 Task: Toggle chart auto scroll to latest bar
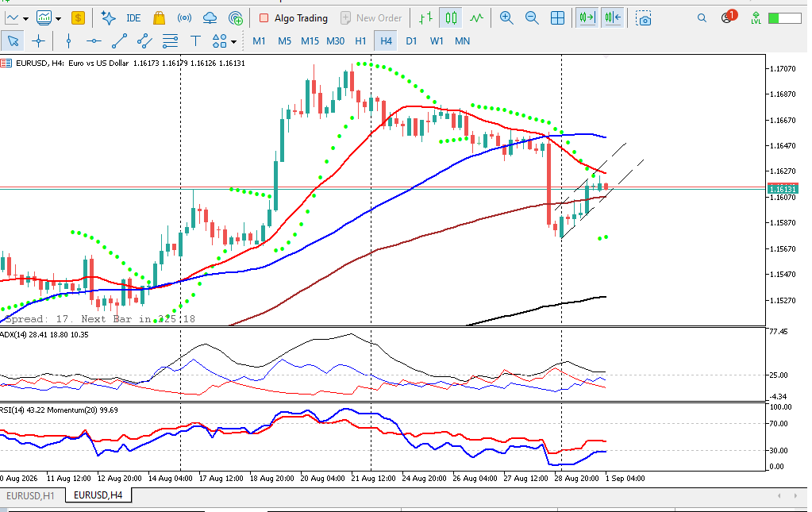coord(587,18)
